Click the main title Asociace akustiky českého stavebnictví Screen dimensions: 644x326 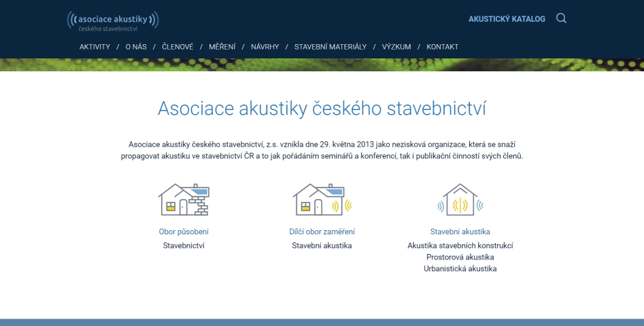pyautogui.click(x=322, y=108)
